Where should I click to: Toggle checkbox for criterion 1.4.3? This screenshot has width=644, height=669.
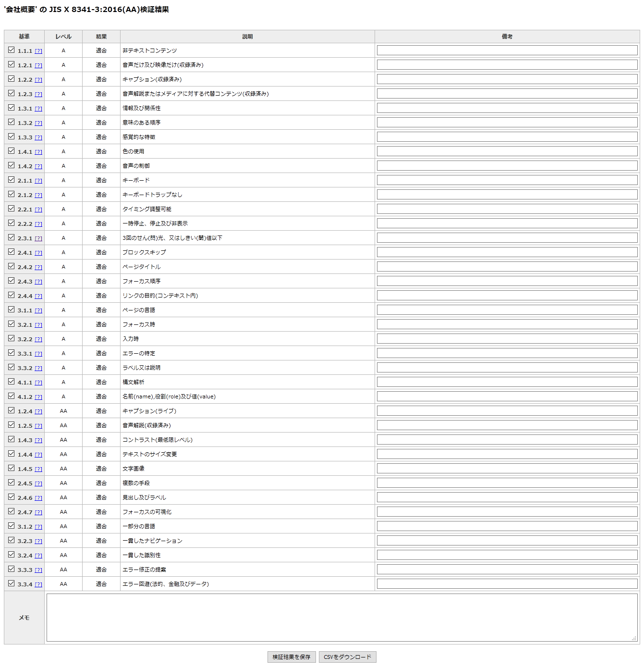pos(11,439)
